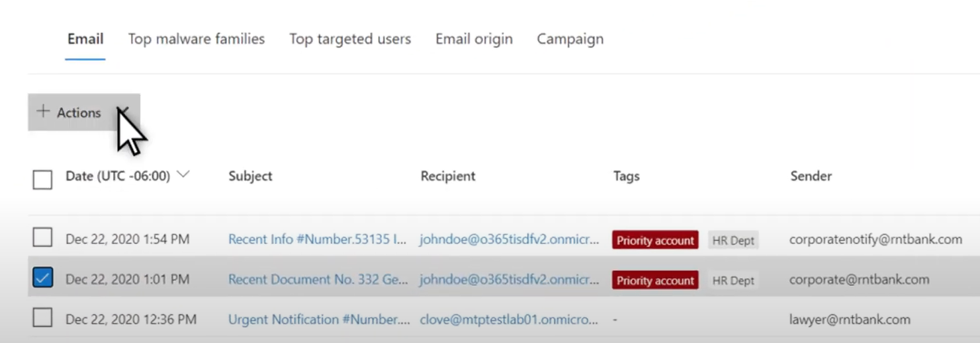Click HR Dept tag in selected row
Viewport: 980px width, 343px height.
point(733,280)
